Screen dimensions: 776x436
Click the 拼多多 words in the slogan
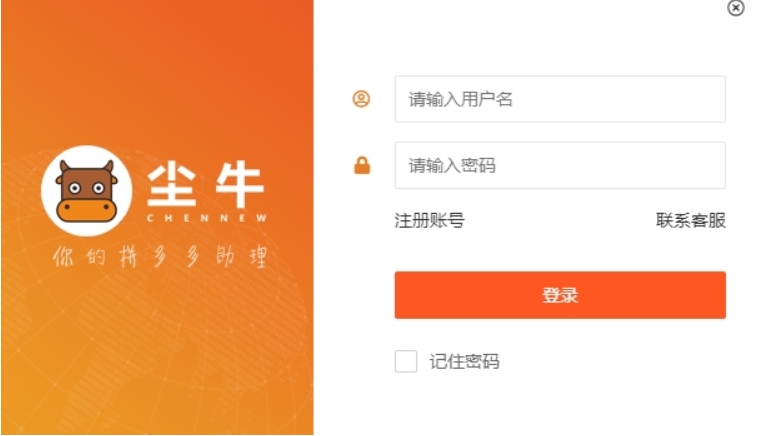pyautogui.click(x=159, y=257)
